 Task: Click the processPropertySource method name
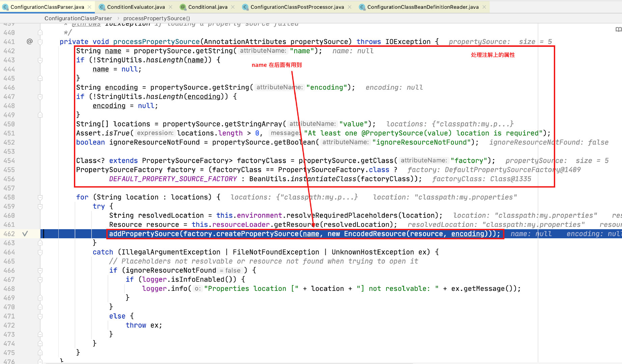tap(156, 41)
